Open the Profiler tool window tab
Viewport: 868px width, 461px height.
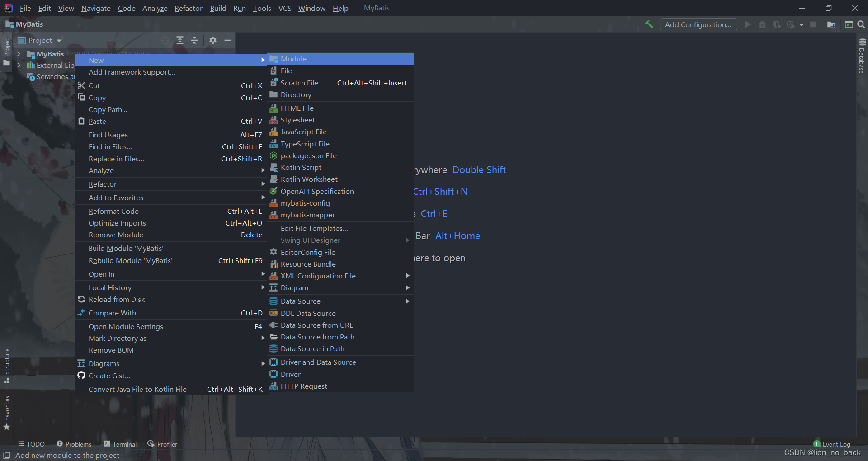click(162, 444)
